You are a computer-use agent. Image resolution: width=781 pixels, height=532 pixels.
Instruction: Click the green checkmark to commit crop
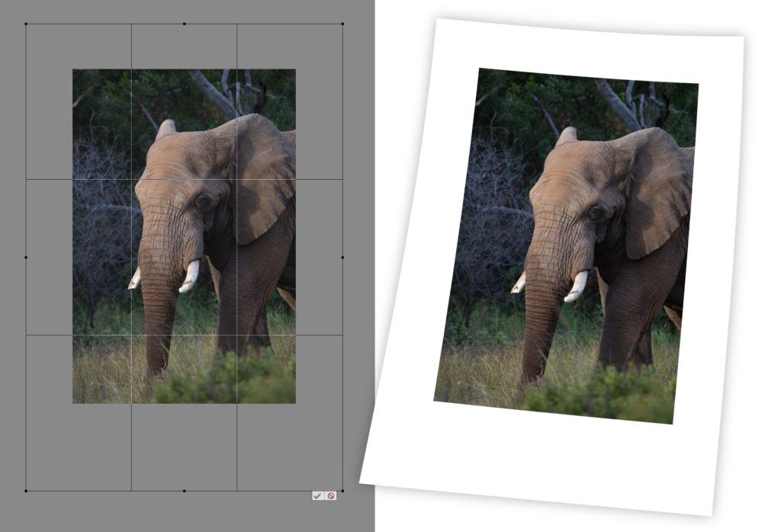pos(317,496)
